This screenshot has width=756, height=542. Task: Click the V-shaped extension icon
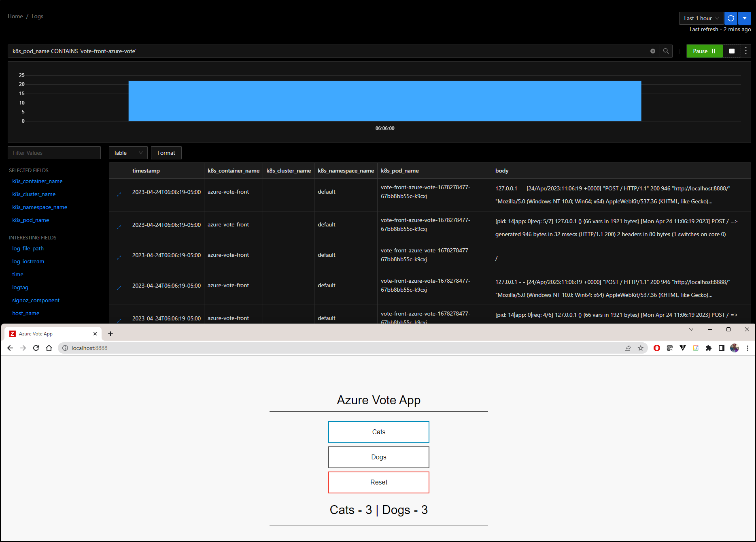pos(683,348)
